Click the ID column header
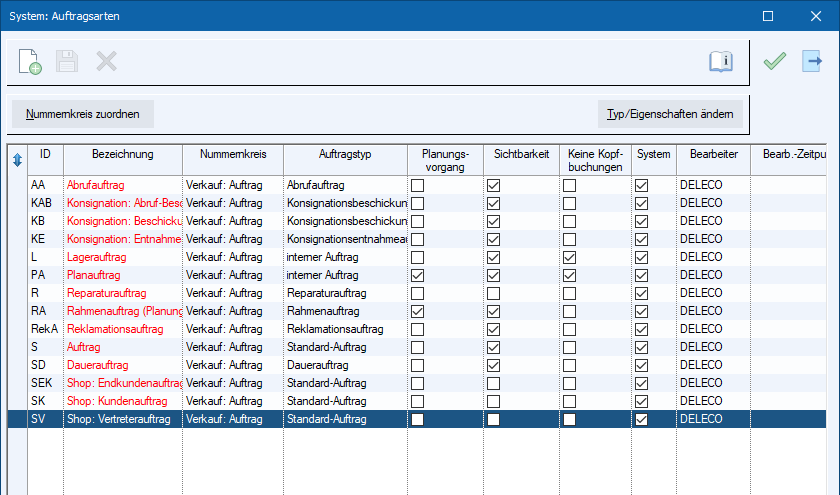The image size is (840, 495). [x=45, y=155]
